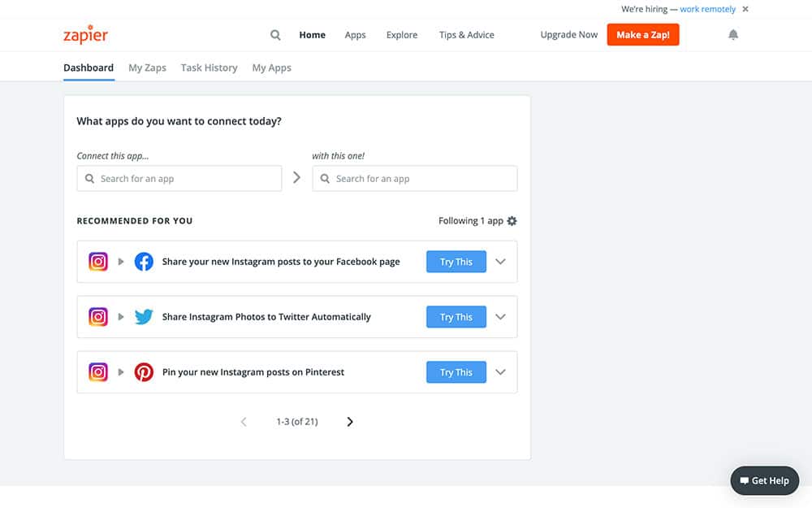Focus the Connect this app search field

point(179,179)
